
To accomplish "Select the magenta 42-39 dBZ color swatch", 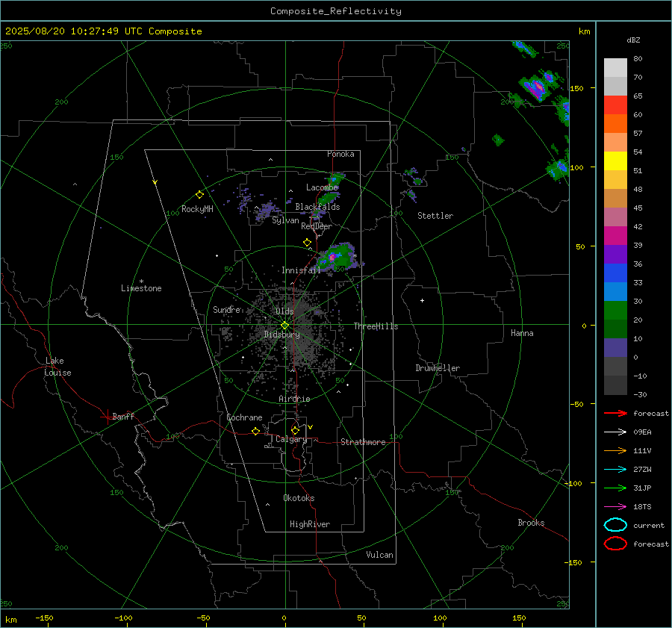I will coord(615,236).
